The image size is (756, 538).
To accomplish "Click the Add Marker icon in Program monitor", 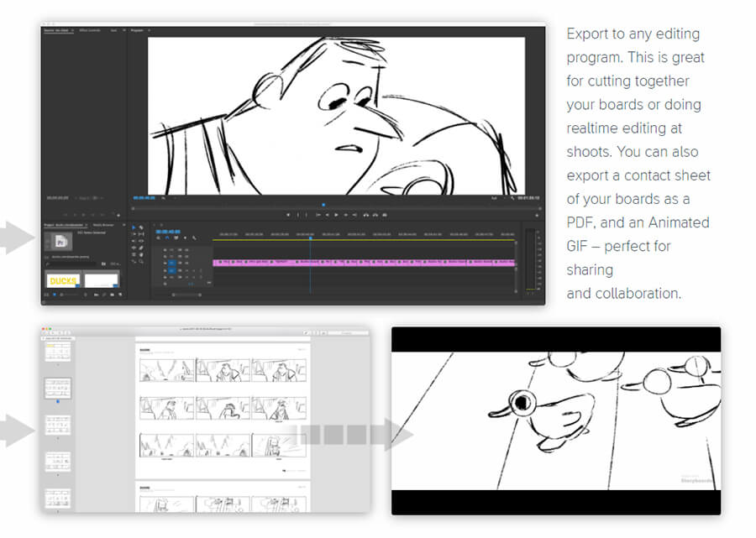I will click(x=288, y=215).
